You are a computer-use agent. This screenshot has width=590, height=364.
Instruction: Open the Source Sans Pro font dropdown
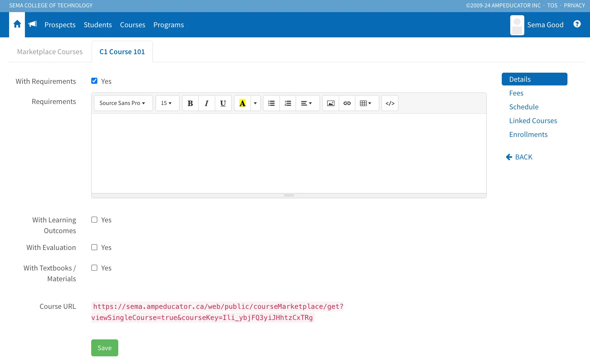[x=123, y=103]
